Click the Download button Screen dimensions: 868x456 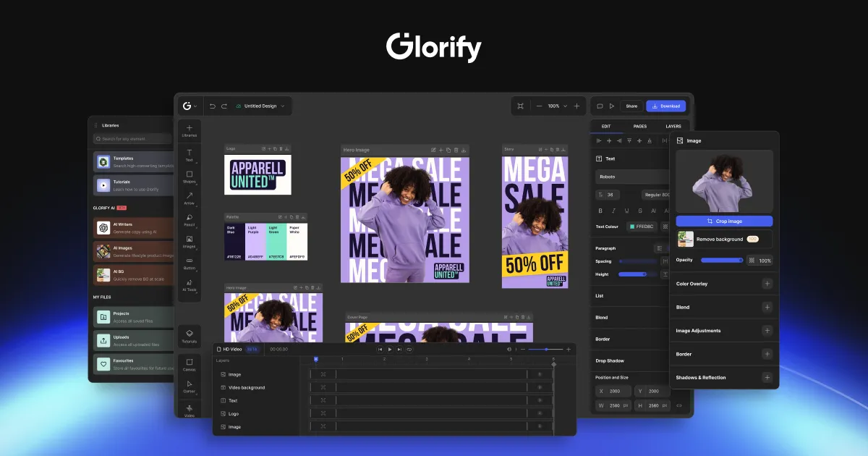(665, 106)
